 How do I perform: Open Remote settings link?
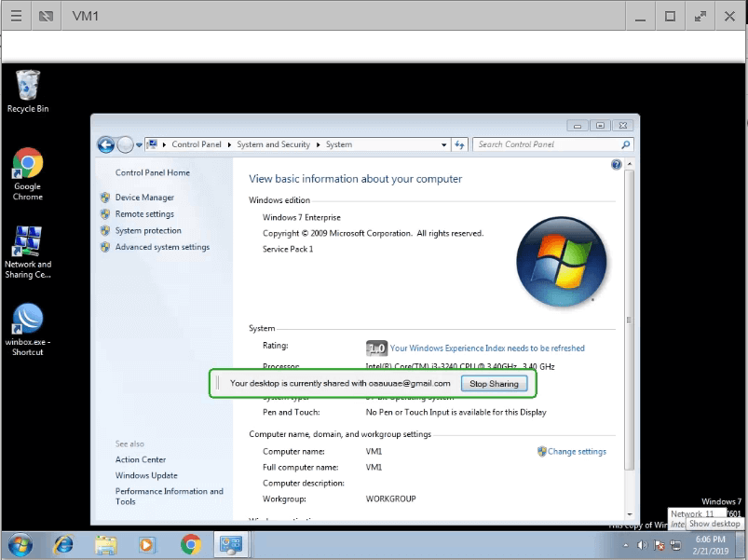(144, 214)
